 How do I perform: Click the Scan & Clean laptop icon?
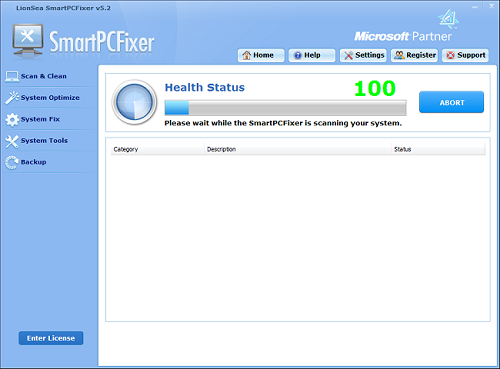pos(12,76)
